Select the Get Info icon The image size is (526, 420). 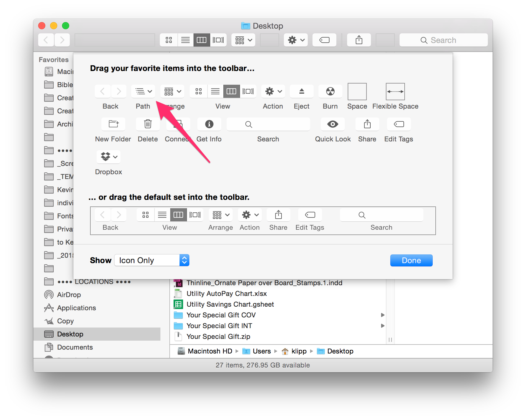tap(209, 124)
